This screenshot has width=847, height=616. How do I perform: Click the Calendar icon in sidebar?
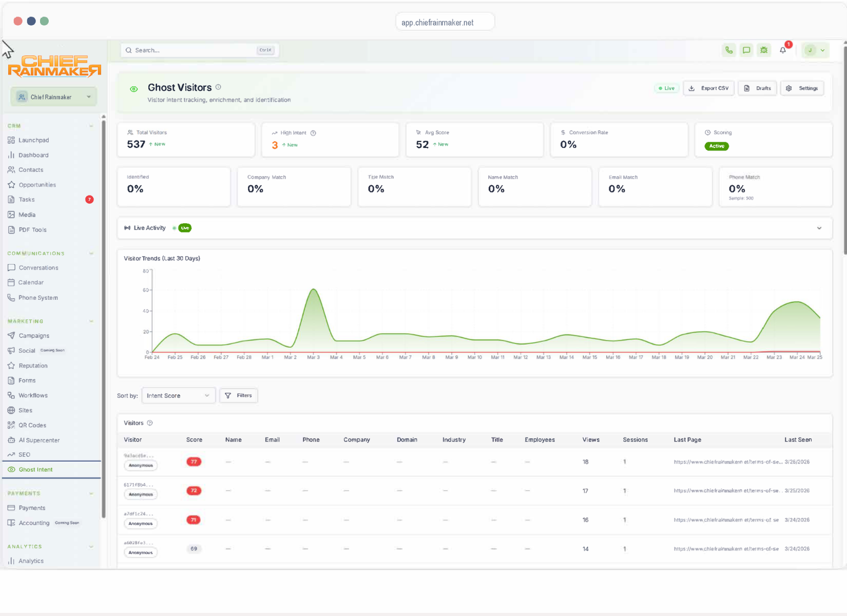tap(11, 282)
